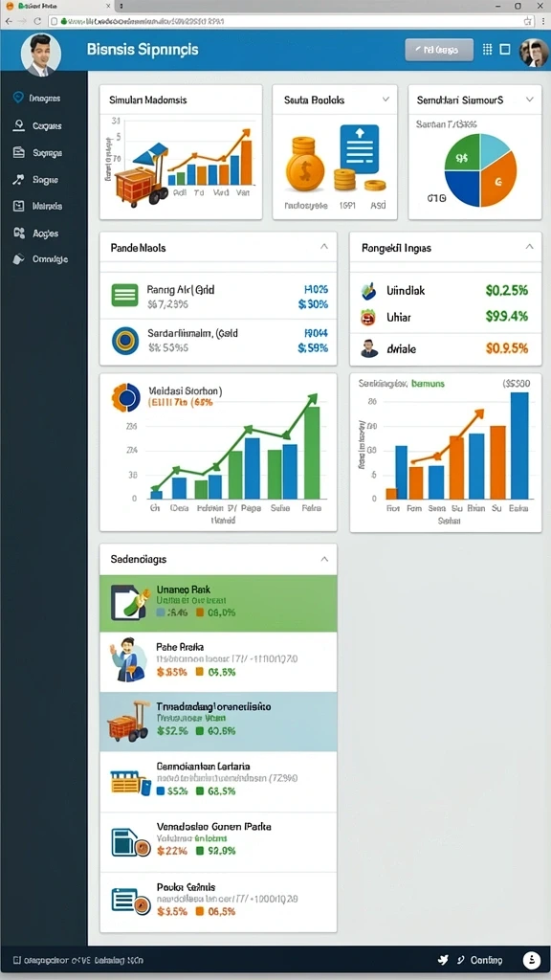Click the gear pie icon beside Meidasi Storhon
The width and height of the screenshot is (551, 980).
coord(127,397)
